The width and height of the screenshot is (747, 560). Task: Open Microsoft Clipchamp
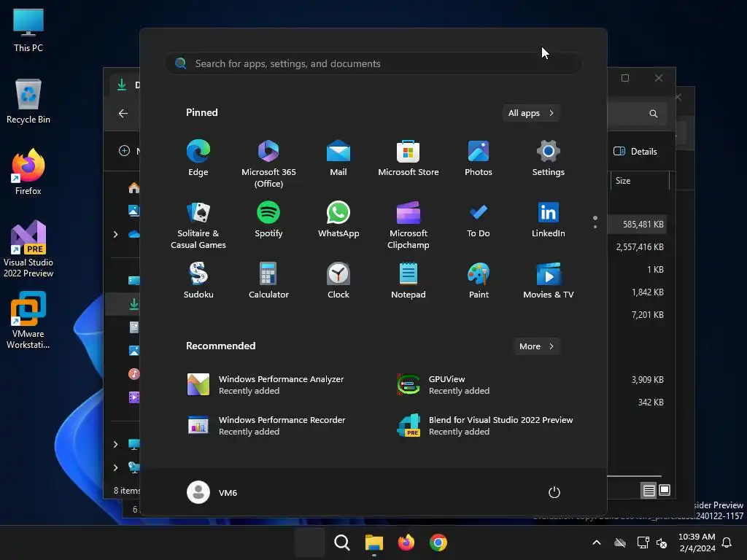(409, 225)
